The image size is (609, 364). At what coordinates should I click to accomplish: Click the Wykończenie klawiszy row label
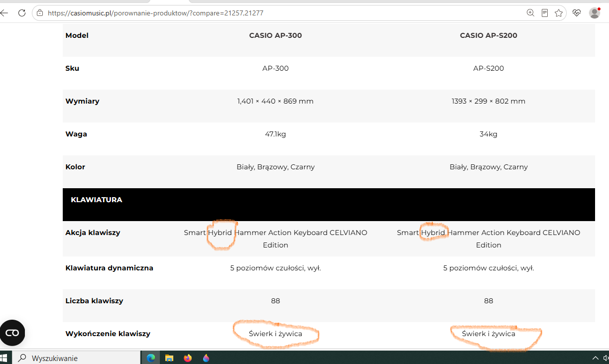coord(108,334)
